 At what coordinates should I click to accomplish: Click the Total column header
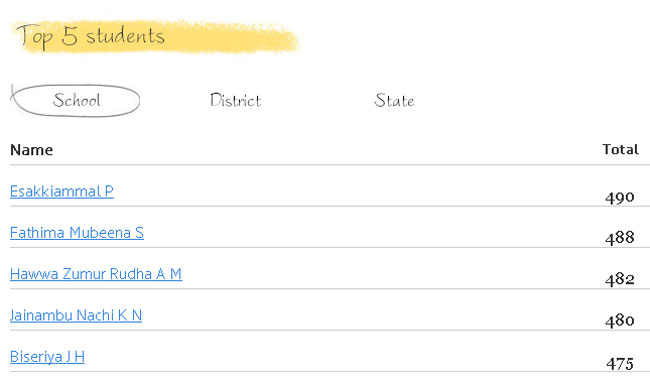(621, 149)
